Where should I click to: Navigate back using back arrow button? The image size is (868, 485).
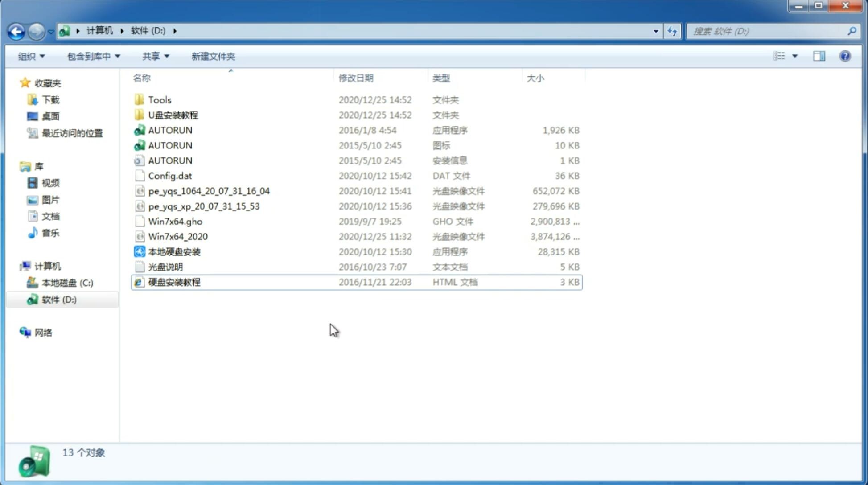16,30
